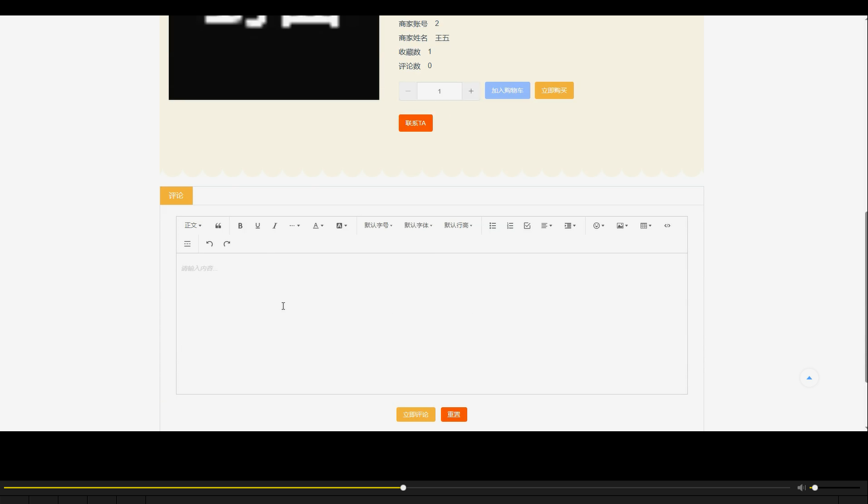Open the font color picker

click(x=318, y=226)
